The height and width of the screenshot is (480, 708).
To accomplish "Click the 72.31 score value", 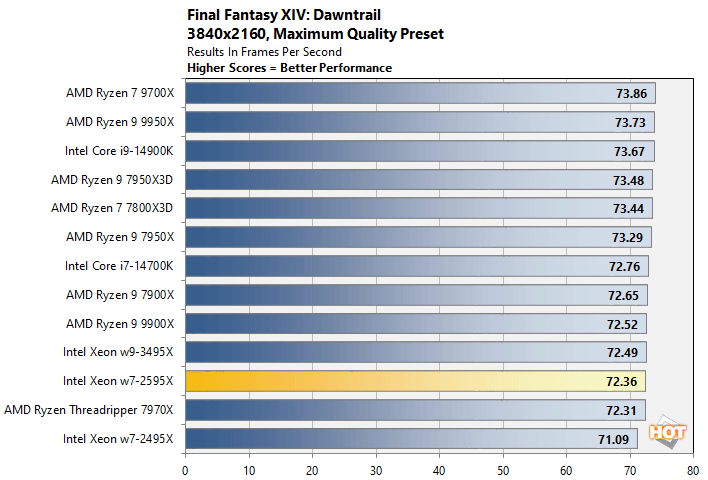I will click(621, 411).
